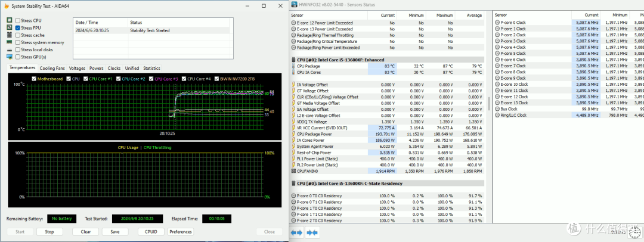
Task: Open the Clocks tab
Action: tap(114, 68)
